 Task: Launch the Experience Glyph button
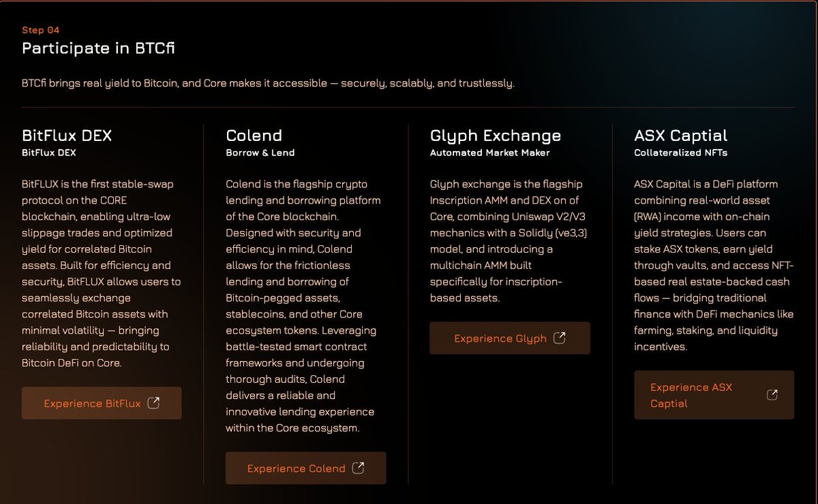click(510, 338)
